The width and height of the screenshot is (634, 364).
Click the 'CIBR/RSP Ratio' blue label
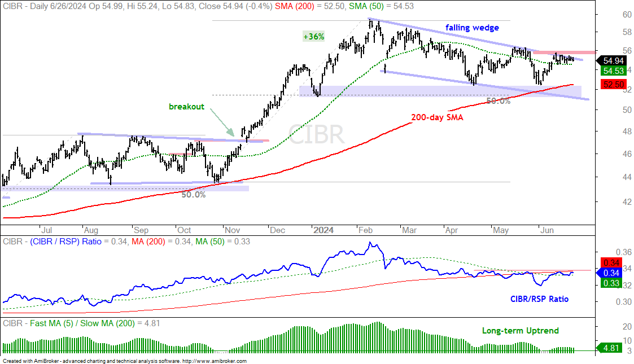click(539, 299)
